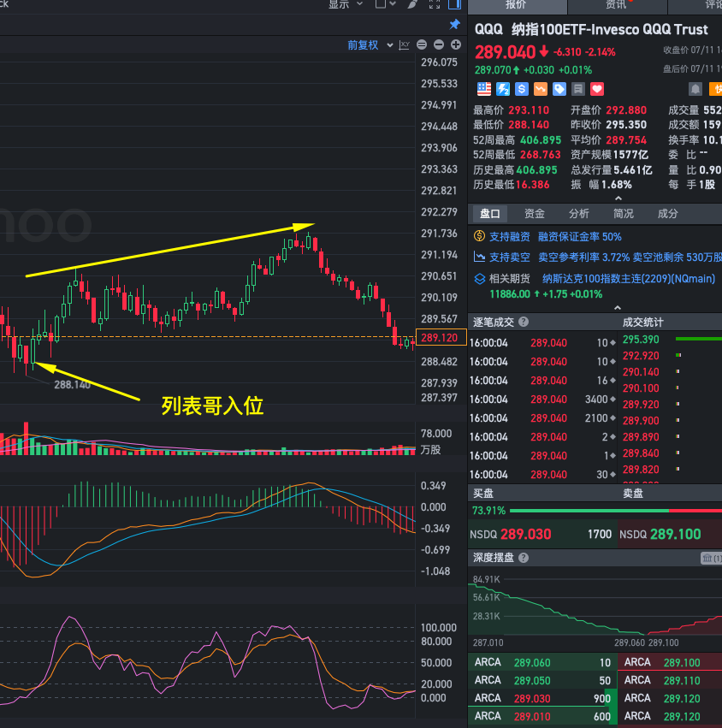Switch to the 报价 tab

[517, 6]
